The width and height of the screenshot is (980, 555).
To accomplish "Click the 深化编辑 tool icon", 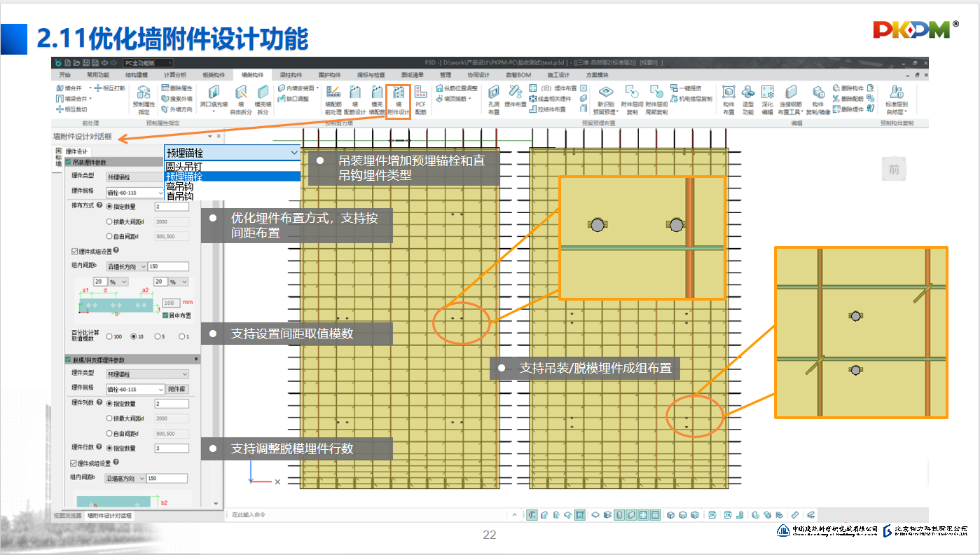I will point(768,100).
